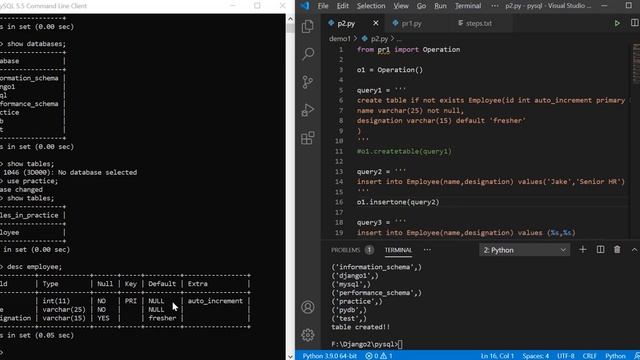Click 'table created!!' terminal output
The height and width of the screenshot is (360, 640).
pyautogui.click(x=360, y=327)
